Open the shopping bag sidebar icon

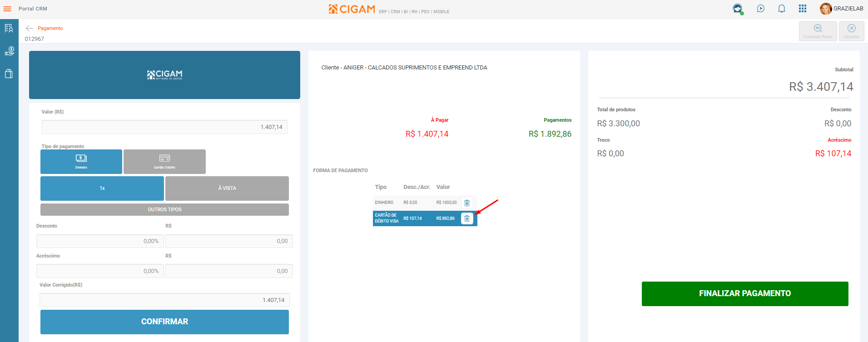[x=9, y=74]
